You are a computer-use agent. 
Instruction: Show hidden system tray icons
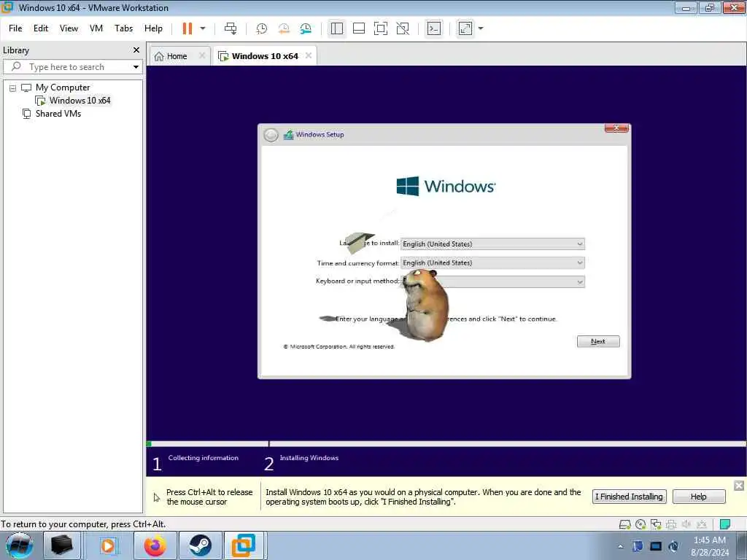620,546
